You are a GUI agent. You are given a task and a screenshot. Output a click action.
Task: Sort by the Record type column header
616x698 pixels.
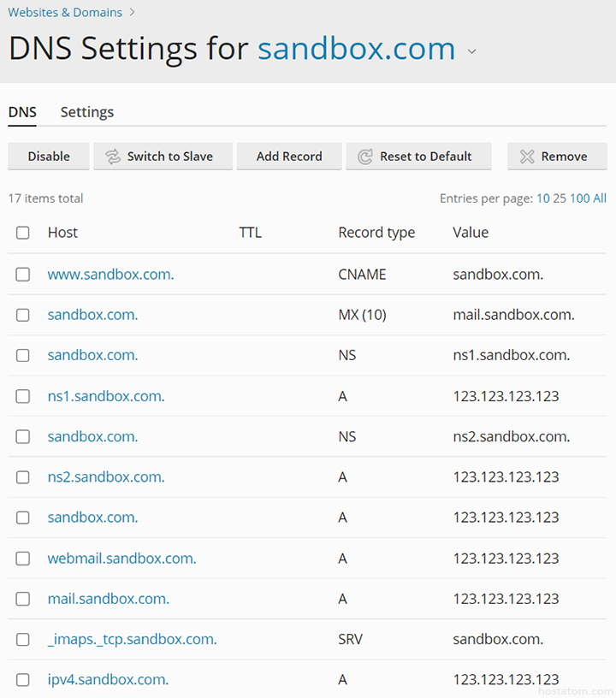(376, 233)
